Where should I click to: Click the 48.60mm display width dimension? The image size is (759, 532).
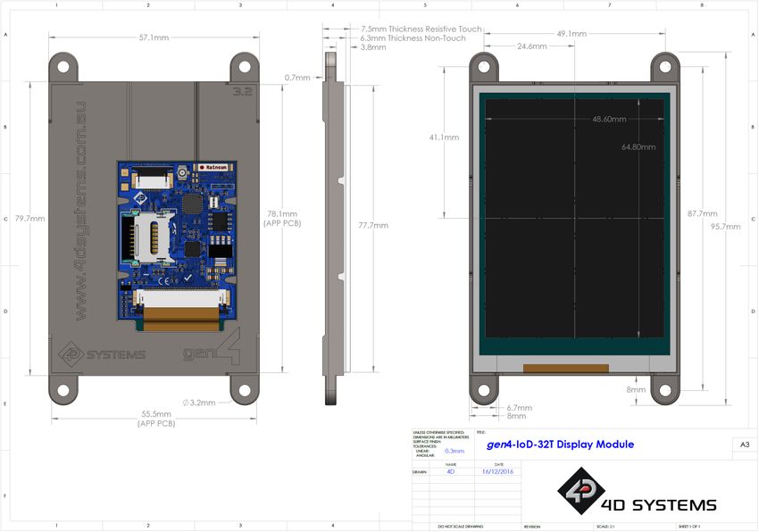609,119
